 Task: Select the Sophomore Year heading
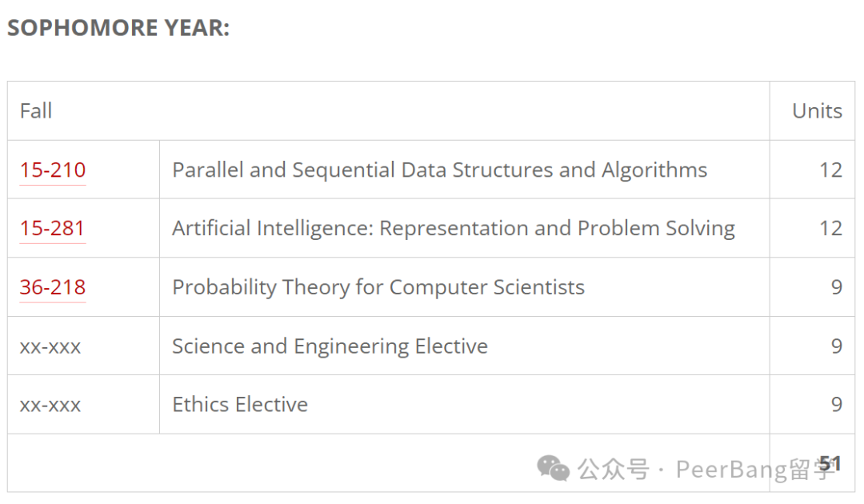tap(118, 27)
